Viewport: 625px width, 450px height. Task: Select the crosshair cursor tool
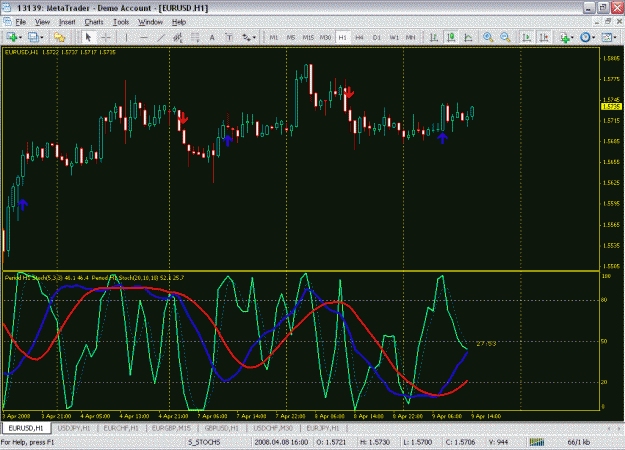106,37
